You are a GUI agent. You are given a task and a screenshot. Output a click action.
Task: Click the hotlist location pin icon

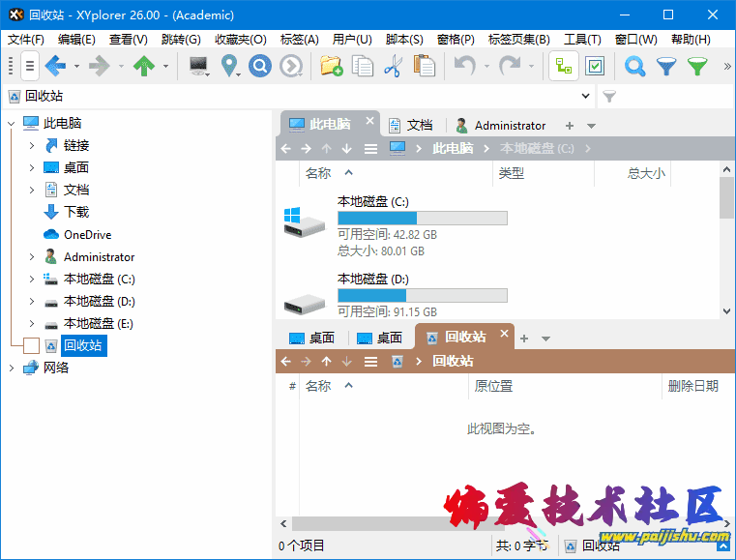[x=229, y=66]
